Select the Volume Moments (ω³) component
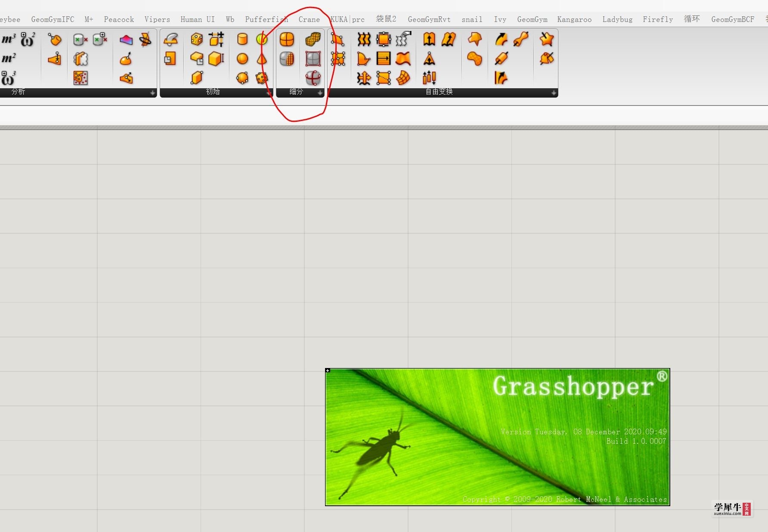Screen dimensions: 768x532 tap(9, 78)
